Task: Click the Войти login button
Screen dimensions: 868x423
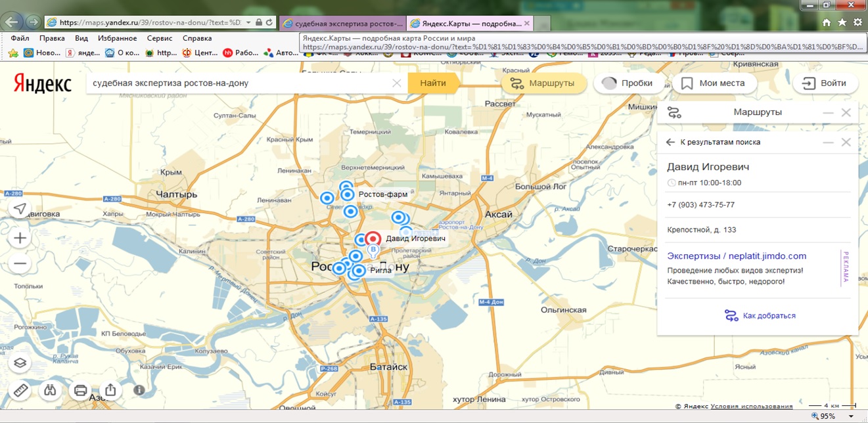Action: tap(825, 83)
